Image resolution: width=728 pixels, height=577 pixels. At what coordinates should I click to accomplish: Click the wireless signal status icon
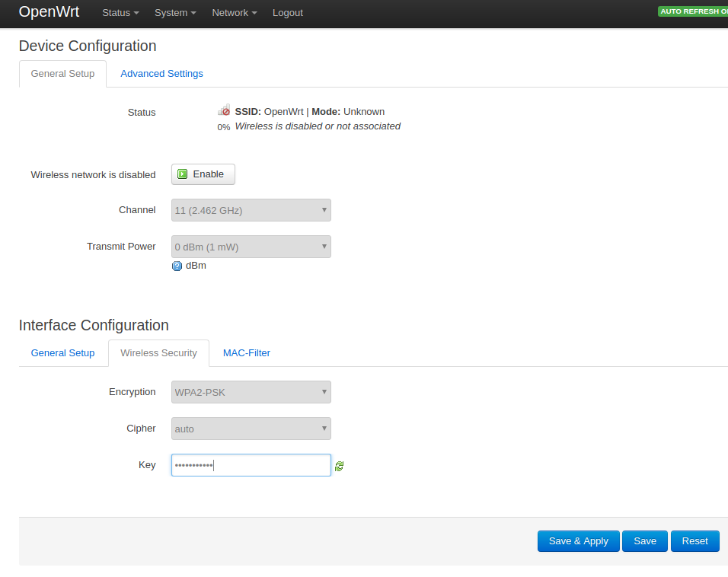[x=224, y=110]
